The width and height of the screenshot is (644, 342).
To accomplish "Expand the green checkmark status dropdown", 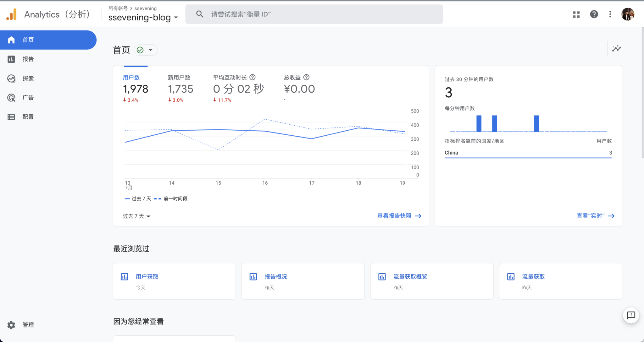I will tap(146, 50).
